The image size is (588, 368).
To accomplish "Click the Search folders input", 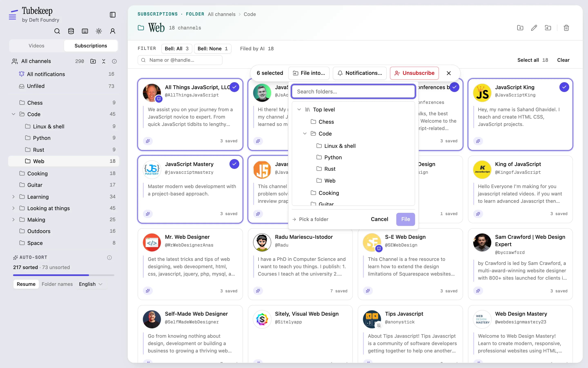I will click(x=353, y=92).
